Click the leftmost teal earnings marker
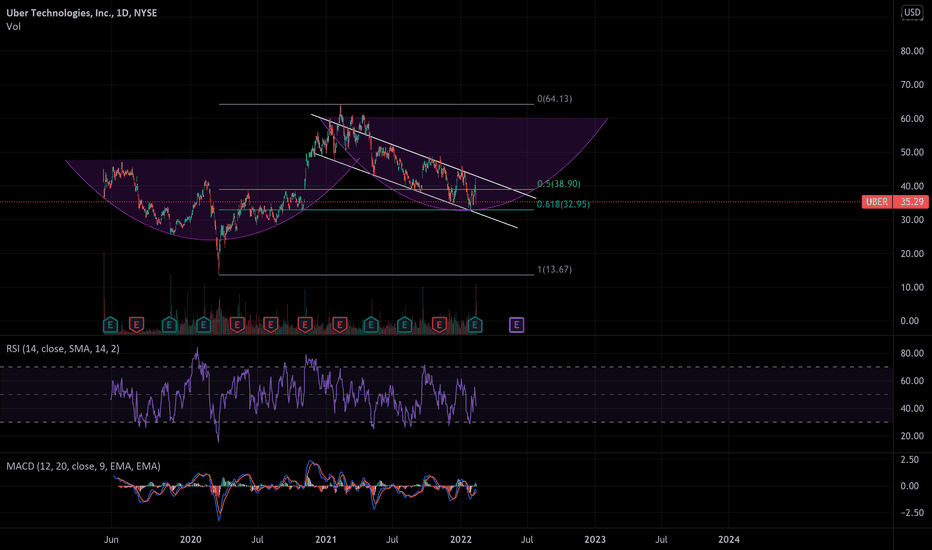 [111, 325]
